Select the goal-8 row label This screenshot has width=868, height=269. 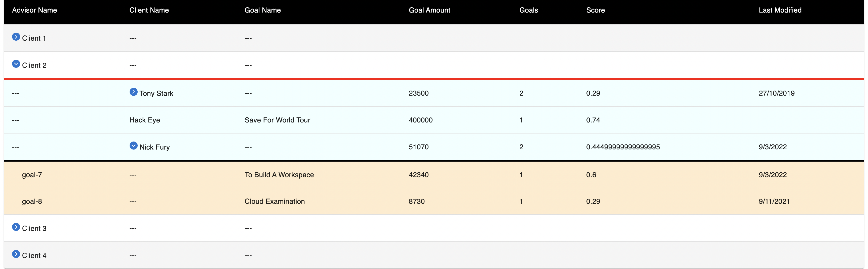pyautogui.click(x=32, y=201)
